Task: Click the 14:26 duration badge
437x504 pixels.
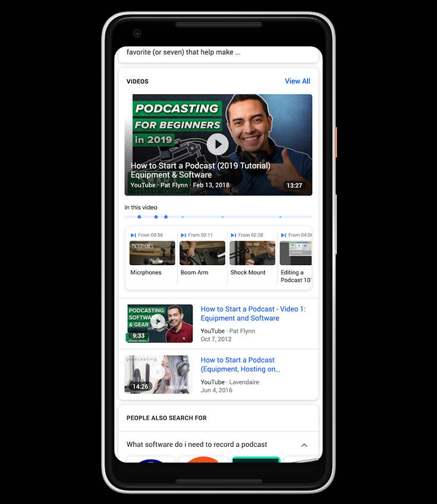Action: pos(140,386)
